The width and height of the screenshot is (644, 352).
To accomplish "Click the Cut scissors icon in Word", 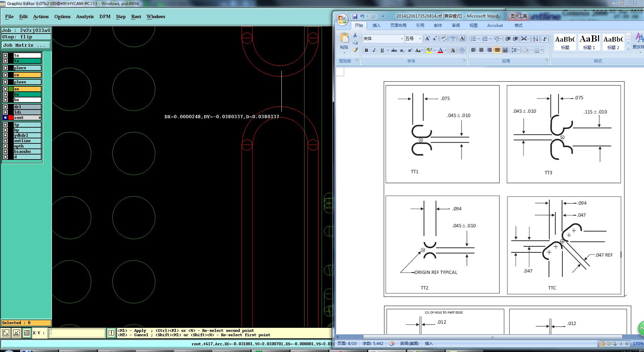I will (355, 35).
